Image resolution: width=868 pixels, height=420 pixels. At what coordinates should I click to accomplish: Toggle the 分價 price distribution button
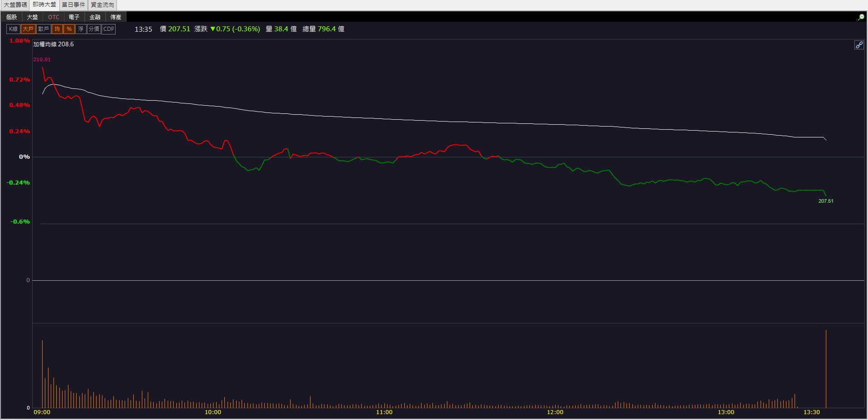(x=94, y=29)
